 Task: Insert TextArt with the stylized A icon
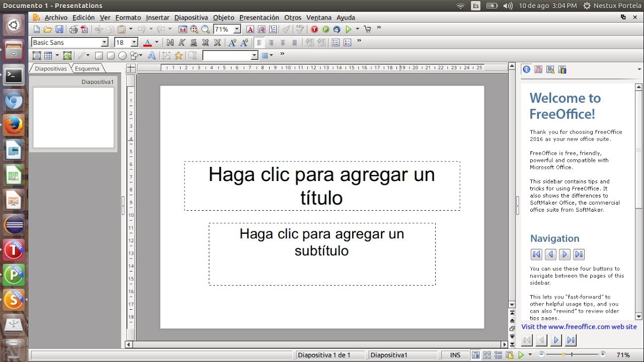point(151,55)
